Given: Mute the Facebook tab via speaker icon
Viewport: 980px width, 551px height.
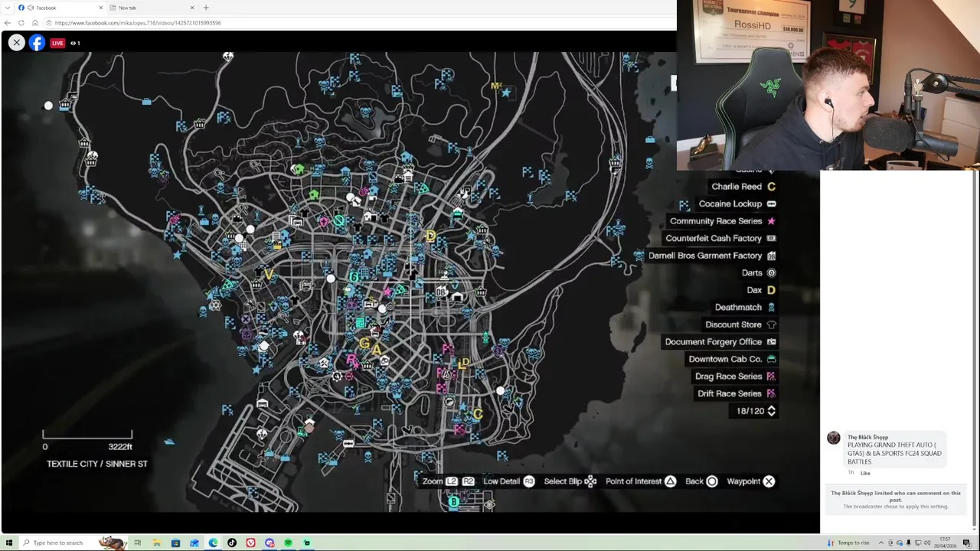Looking at the screenshot, I should (x=31, y=8).
